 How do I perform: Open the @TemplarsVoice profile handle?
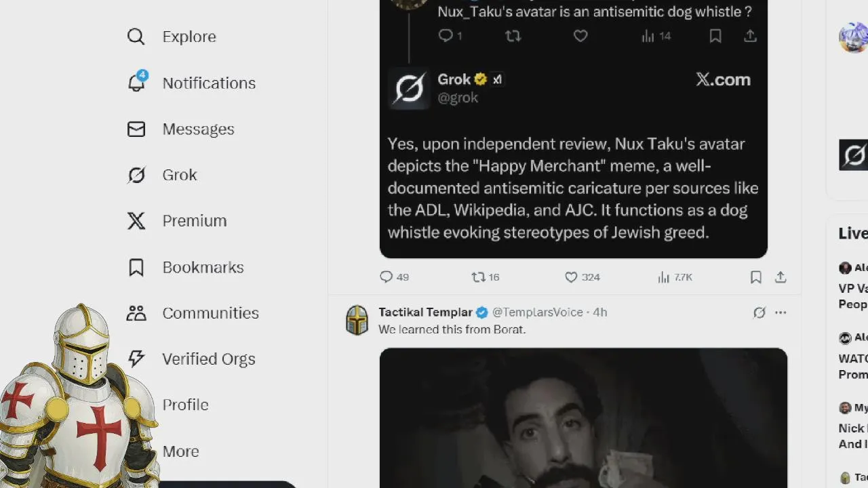pyautogui.click(x=537, y=312)
